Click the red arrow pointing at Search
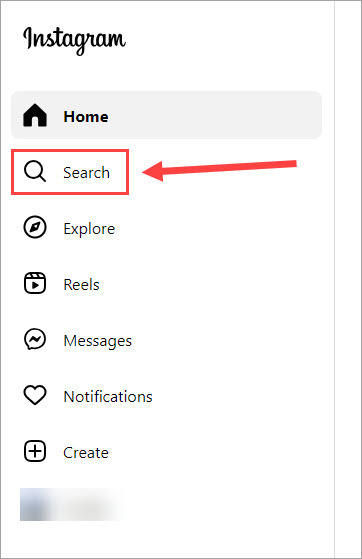 pos(219,170)
